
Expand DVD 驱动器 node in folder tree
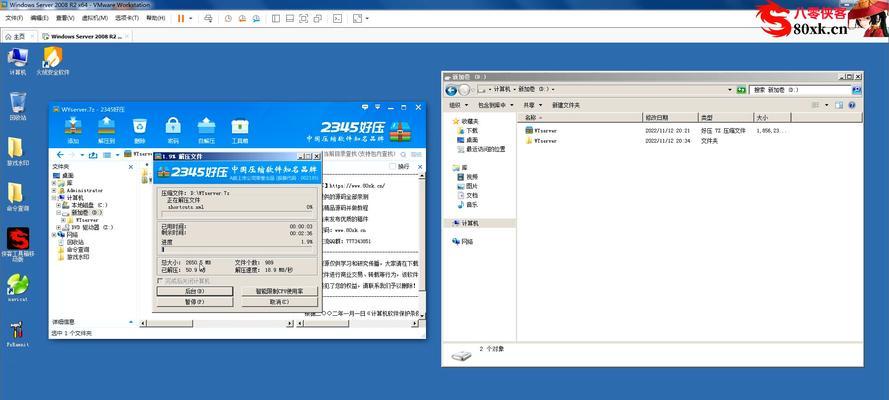[58, 227]
